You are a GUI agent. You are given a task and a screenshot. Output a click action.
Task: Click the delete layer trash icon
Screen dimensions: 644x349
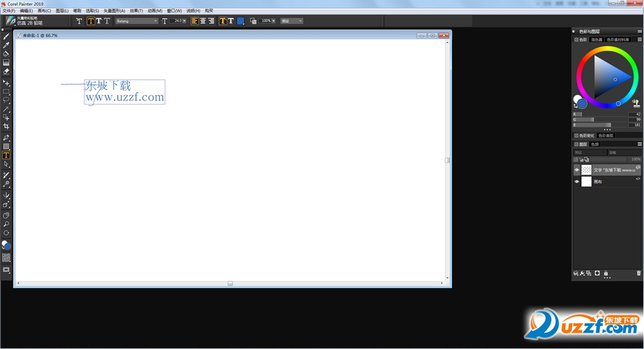click(x=639, y=273)
